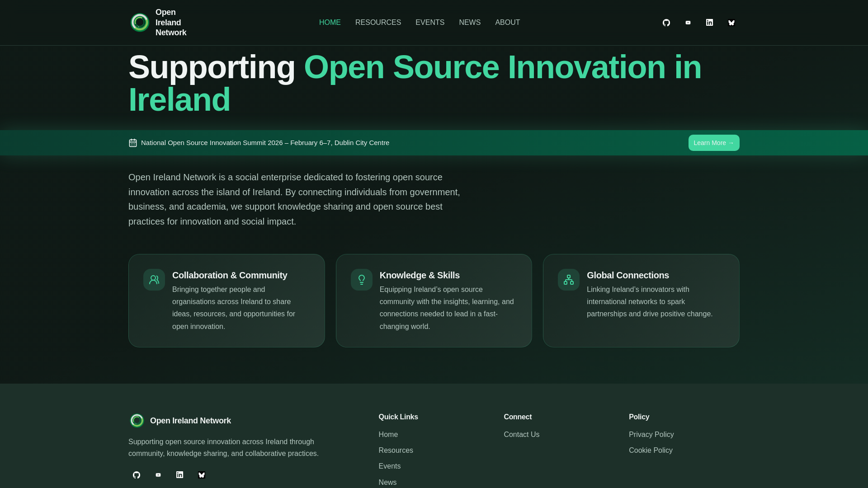The image size is (868, 488).
Task: Click the calendar icon in the announcement banner
Action: [132, 143]
